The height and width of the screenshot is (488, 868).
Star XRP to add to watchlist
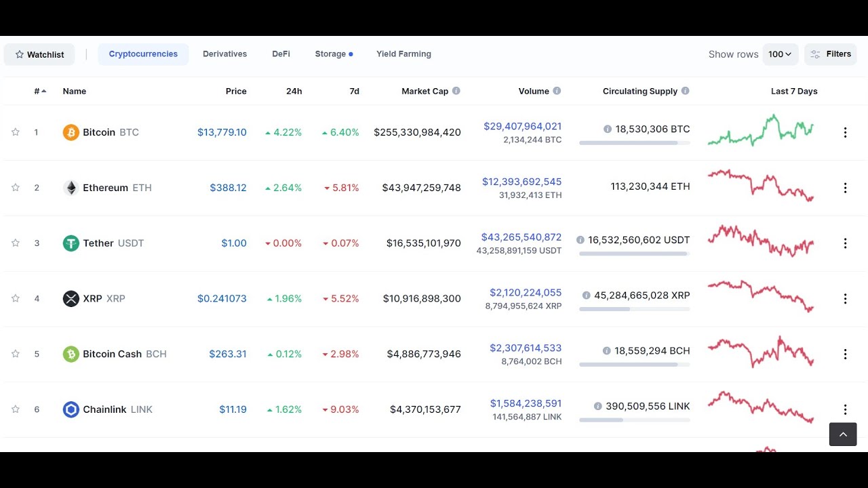point(16,298)
